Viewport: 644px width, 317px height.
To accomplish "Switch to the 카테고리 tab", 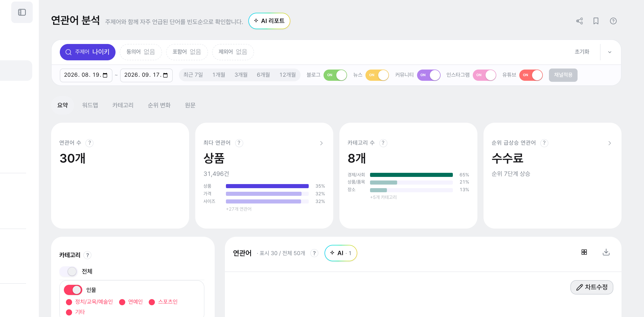I will click(x=123, y=105).
